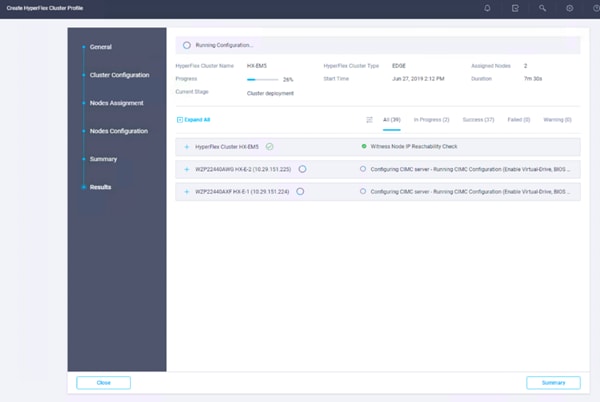
Task: Switch to Success (37) tab
Action: point(478,120)
